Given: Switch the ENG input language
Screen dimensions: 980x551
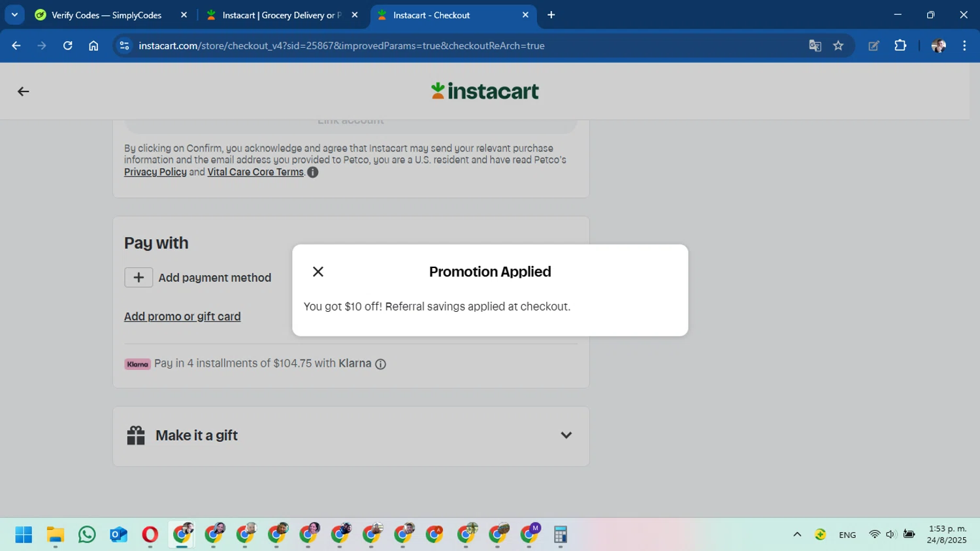Looking at the screenshot, I should pos(847,535).
